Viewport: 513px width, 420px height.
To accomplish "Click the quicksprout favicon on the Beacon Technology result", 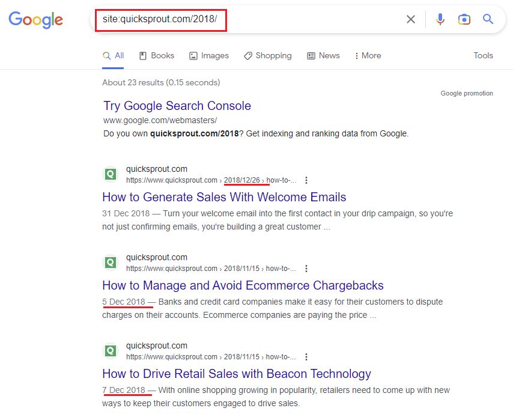I will point(111,350).
